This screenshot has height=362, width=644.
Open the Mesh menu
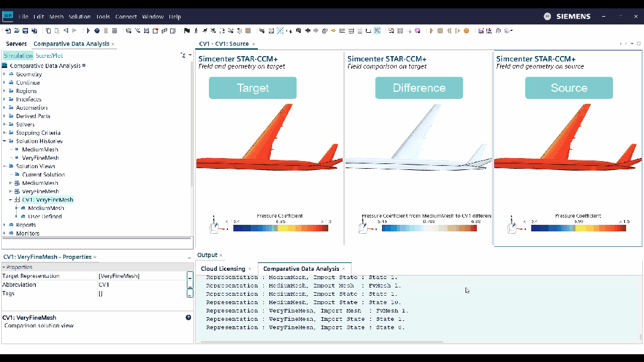(56, 17)
